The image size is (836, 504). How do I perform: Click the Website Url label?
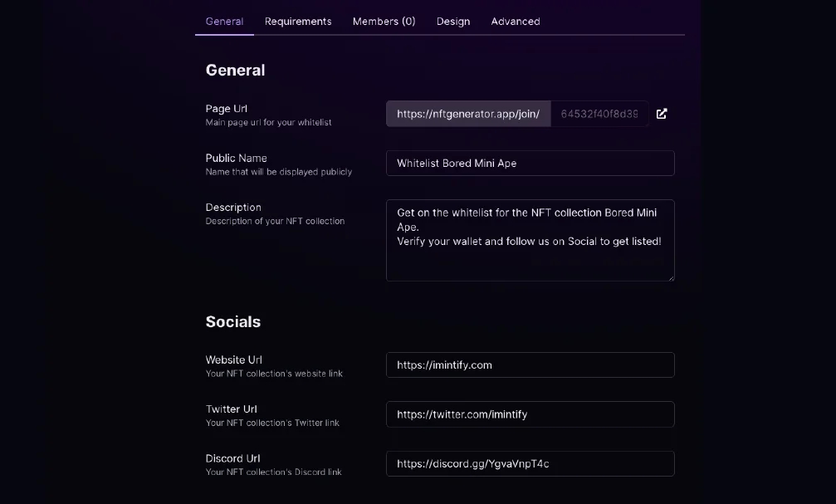234,360
